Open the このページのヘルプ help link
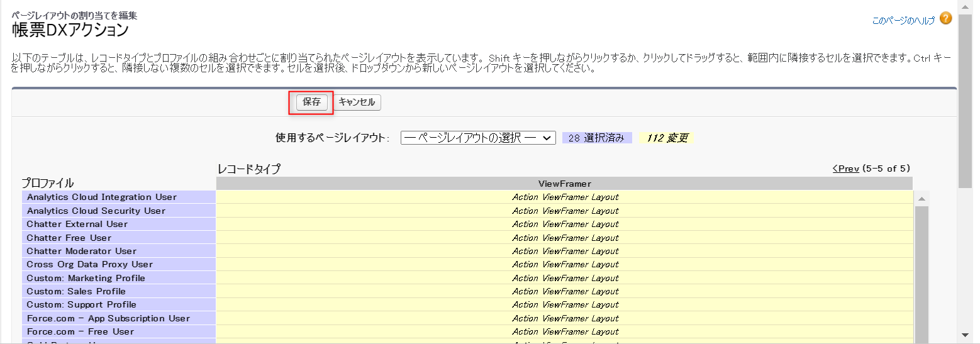The image size is (980, 344). point(903,20)
